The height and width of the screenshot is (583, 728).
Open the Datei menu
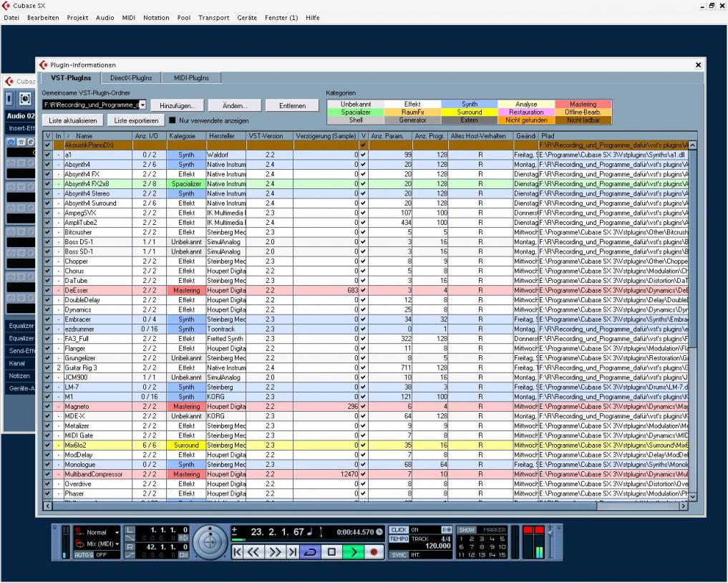pyautogui.click(x=11, y=18)
